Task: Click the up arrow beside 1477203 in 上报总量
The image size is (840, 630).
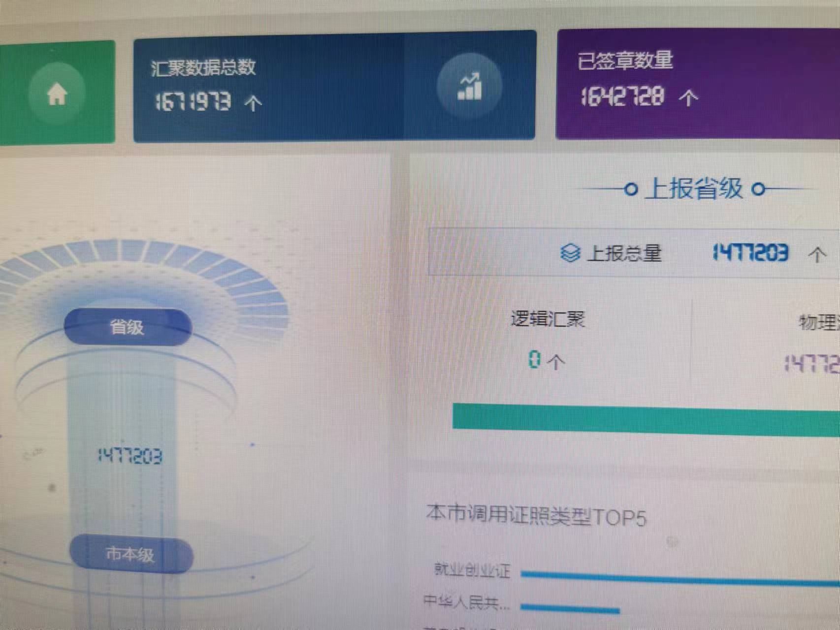Action: (817, 254)
